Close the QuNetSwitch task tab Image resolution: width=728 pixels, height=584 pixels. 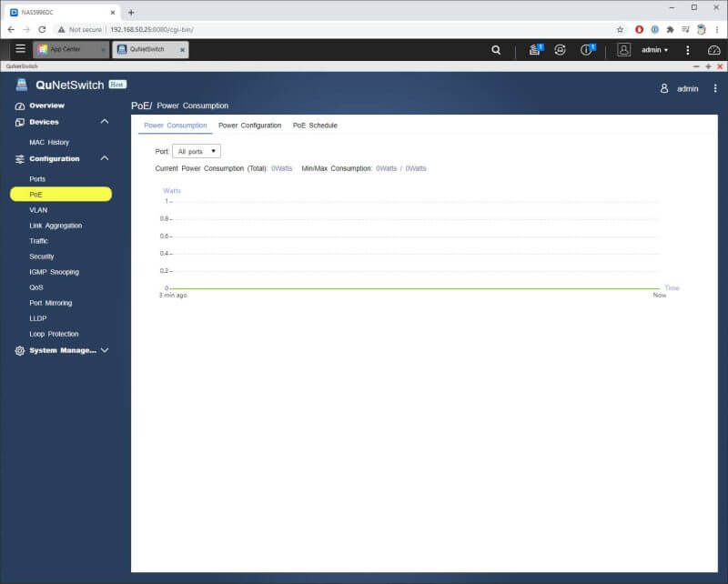[x=183, y=50]
